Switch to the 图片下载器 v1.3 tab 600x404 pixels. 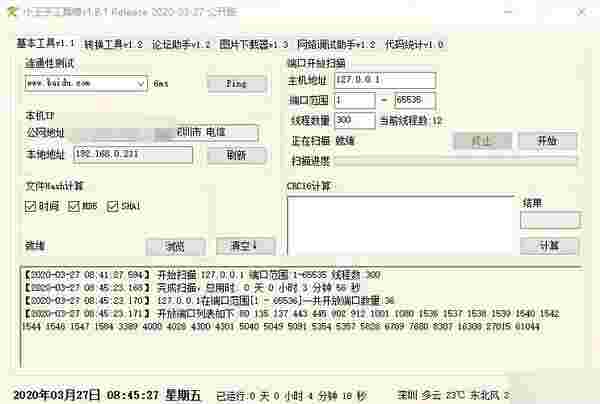pyautogui.click(x=254, y=44)
